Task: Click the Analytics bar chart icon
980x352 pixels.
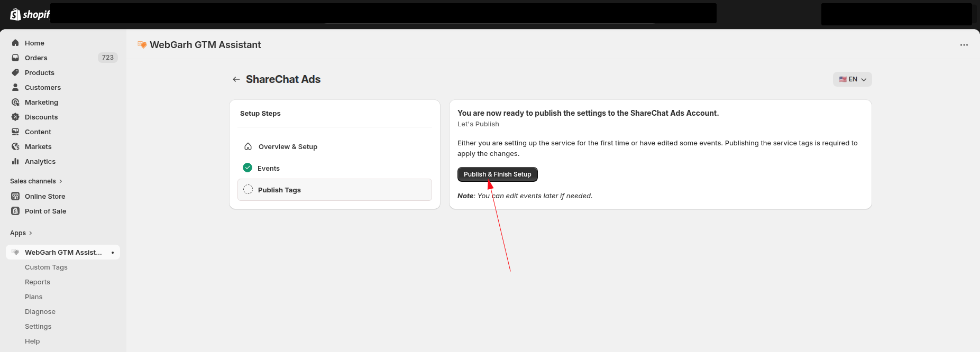Action: [x=15, y=161]
